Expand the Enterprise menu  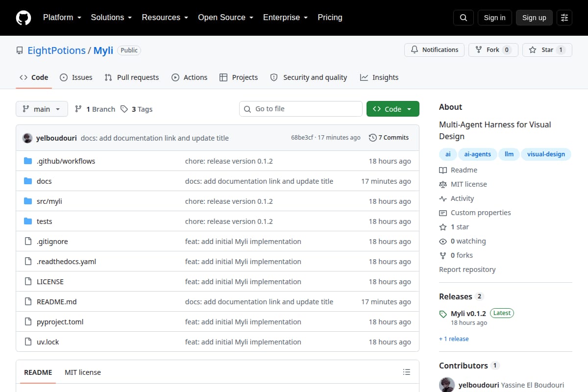point(285,17)
